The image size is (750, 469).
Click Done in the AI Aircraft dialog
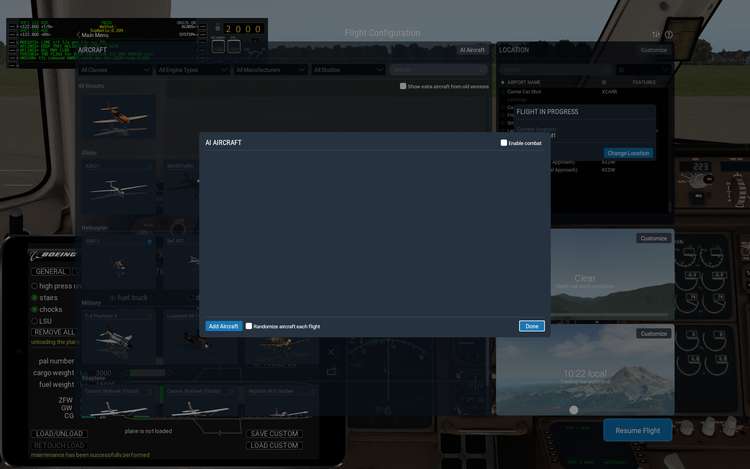coord(531,326)
